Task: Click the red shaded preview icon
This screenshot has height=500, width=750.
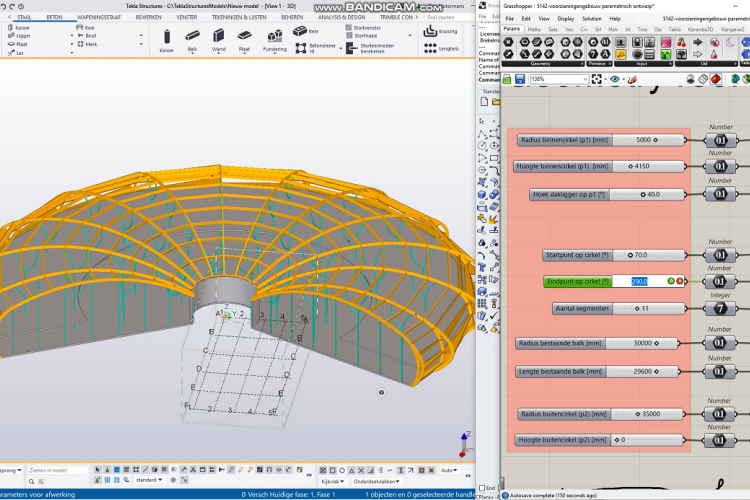Action: click(716, 79)
